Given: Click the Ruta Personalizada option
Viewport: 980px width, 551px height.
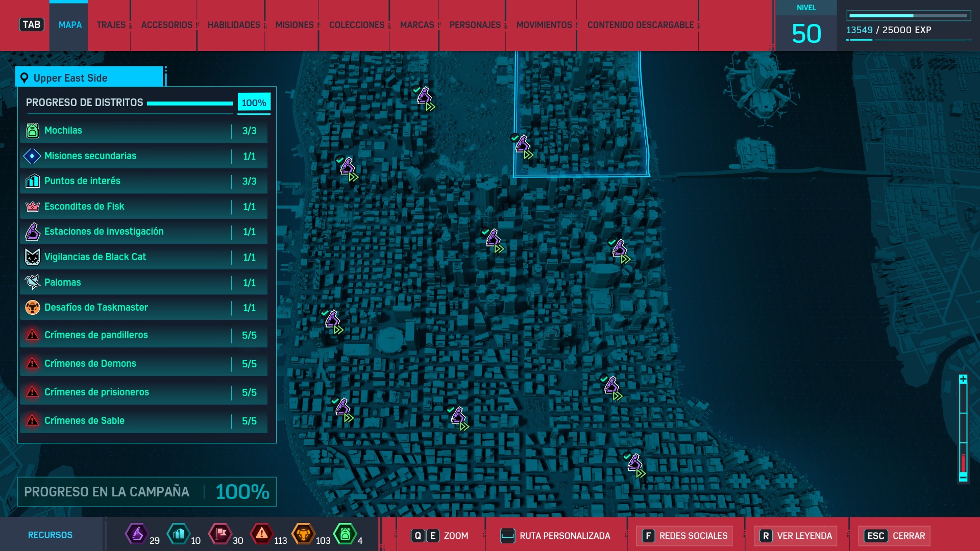Looking at the screenshot, I should click(556, 536).
